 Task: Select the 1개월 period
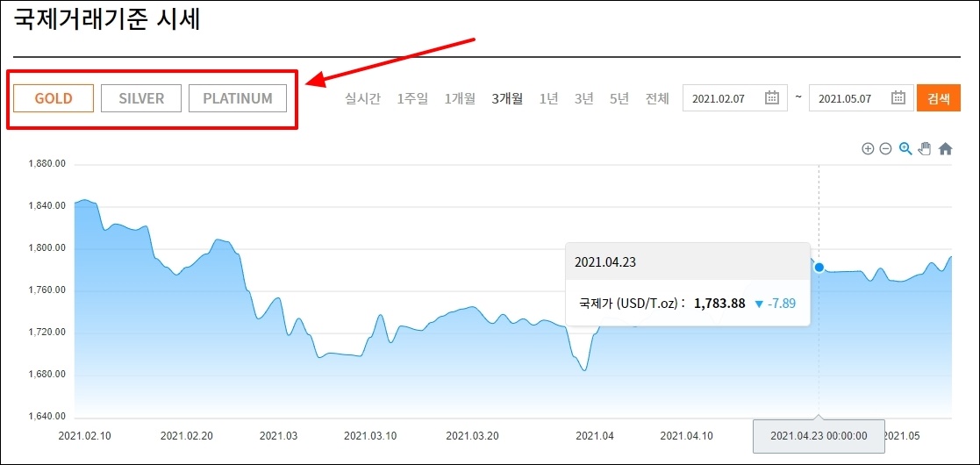(x=460, y=99)
